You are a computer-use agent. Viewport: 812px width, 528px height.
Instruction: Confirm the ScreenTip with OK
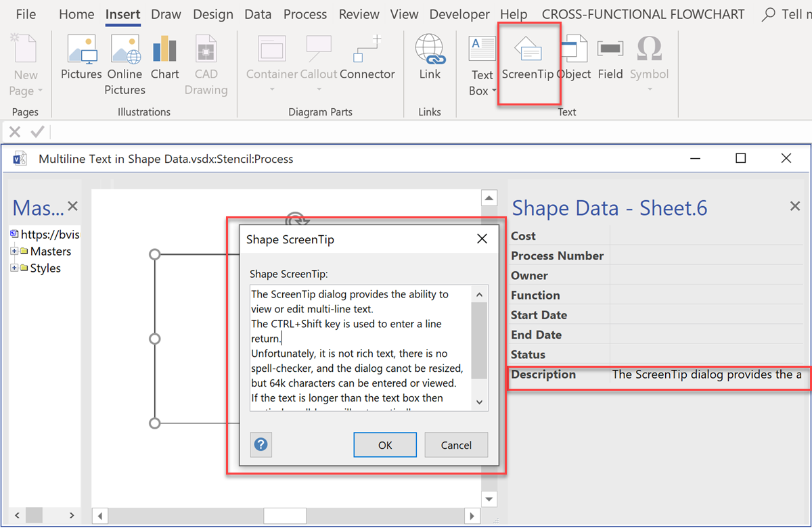(x=385, y=445)
